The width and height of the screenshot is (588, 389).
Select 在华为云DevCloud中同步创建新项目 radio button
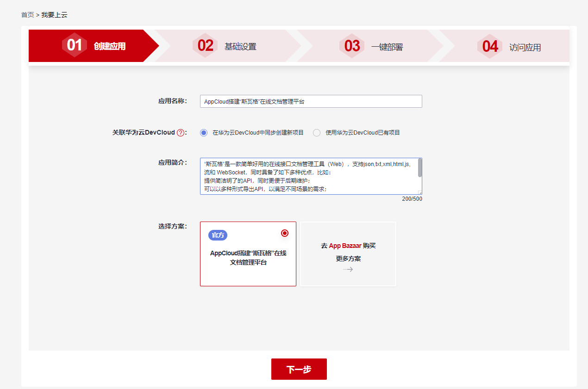pos(204,133)
